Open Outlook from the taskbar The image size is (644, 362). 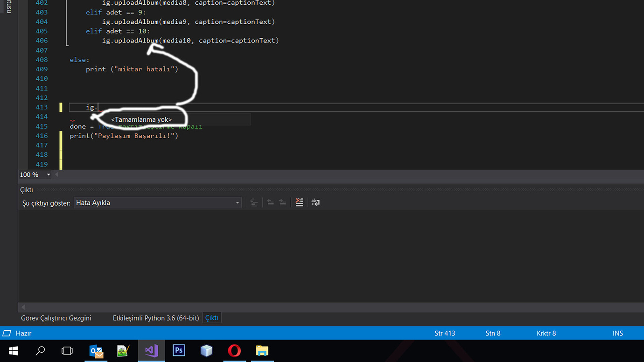96,350
